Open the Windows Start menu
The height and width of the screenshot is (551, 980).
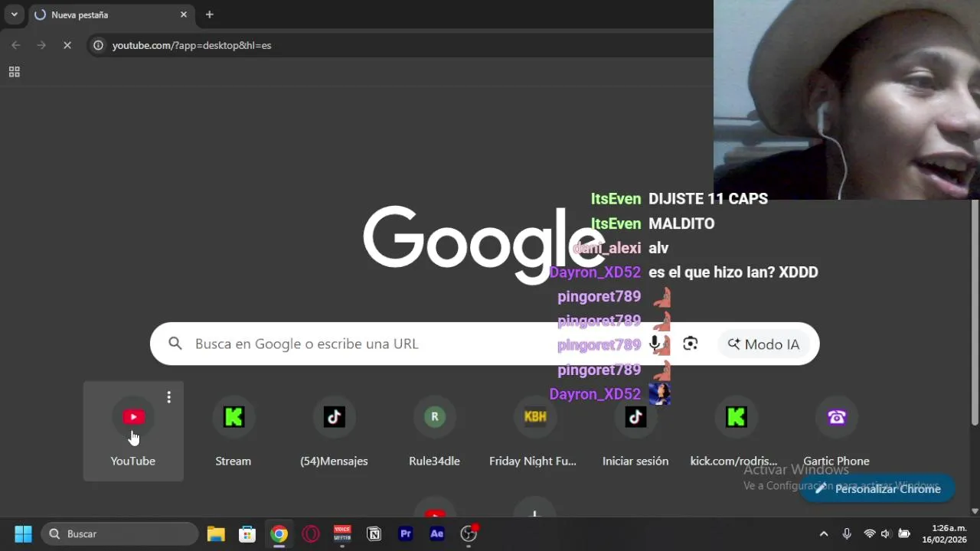pyautogui.click(x=23, y=533)
